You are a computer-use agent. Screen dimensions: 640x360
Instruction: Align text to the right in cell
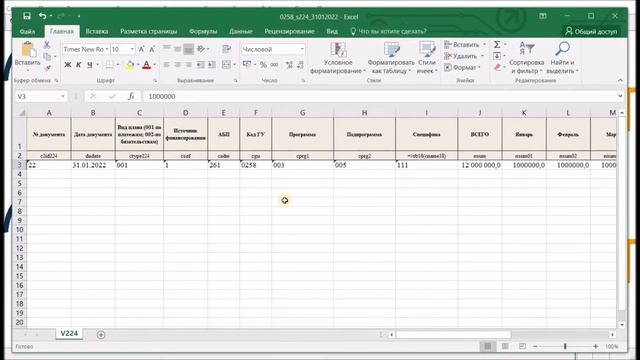[x=188, y=65]
